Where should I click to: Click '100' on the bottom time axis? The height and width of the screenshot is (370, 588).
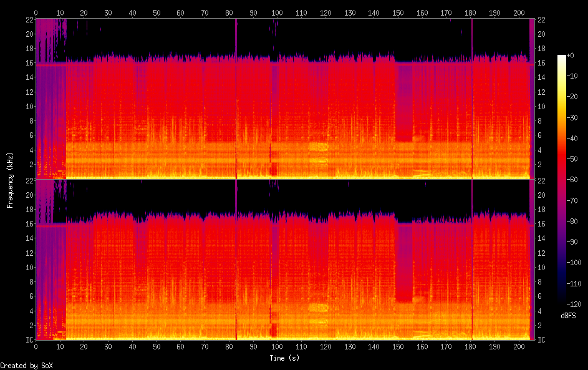pyautogui.click(x=277, y=347)
